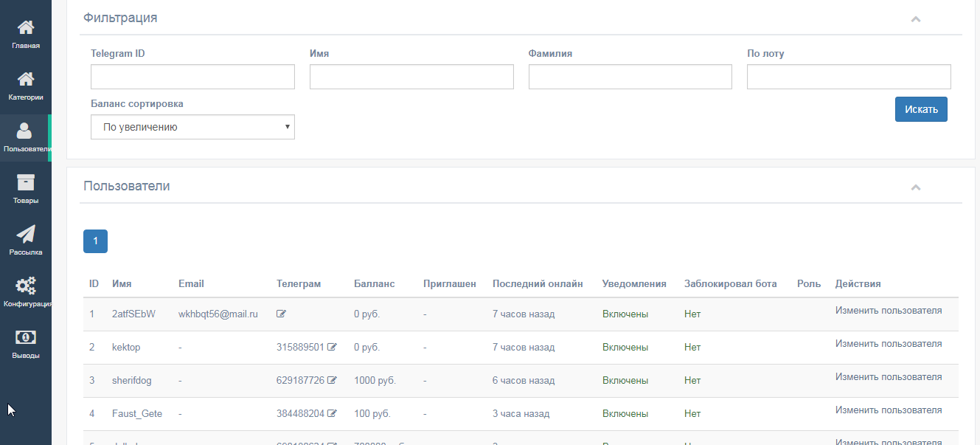The width and height of the screenshot is (980, 445).
Task: Open the Главная home icon in sidebar
Action: click(26, 27)
